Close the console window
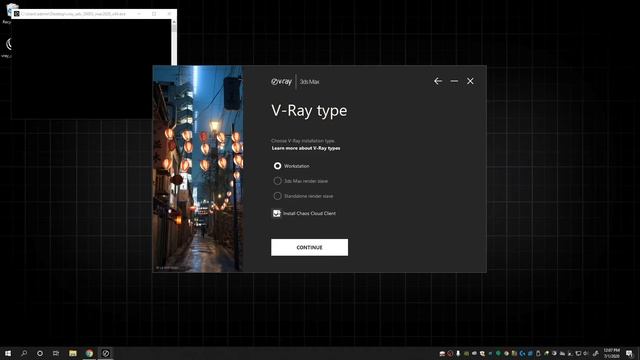The image size is (640, 360). coord(169,14)
